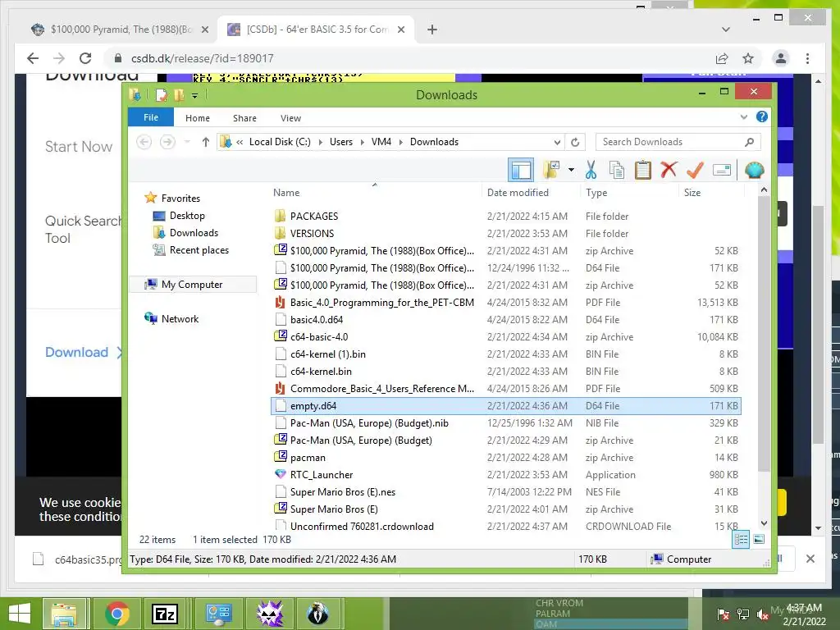Click the red X Delete icon
This screenshot has width=840, height=630.
tap(669, 170)
